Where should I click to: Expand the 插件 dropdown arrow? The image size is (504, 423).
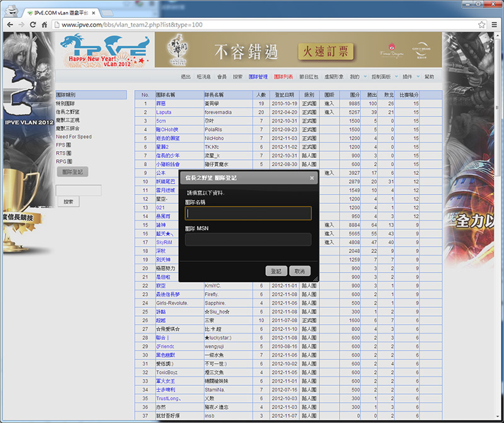coord(418,76)
